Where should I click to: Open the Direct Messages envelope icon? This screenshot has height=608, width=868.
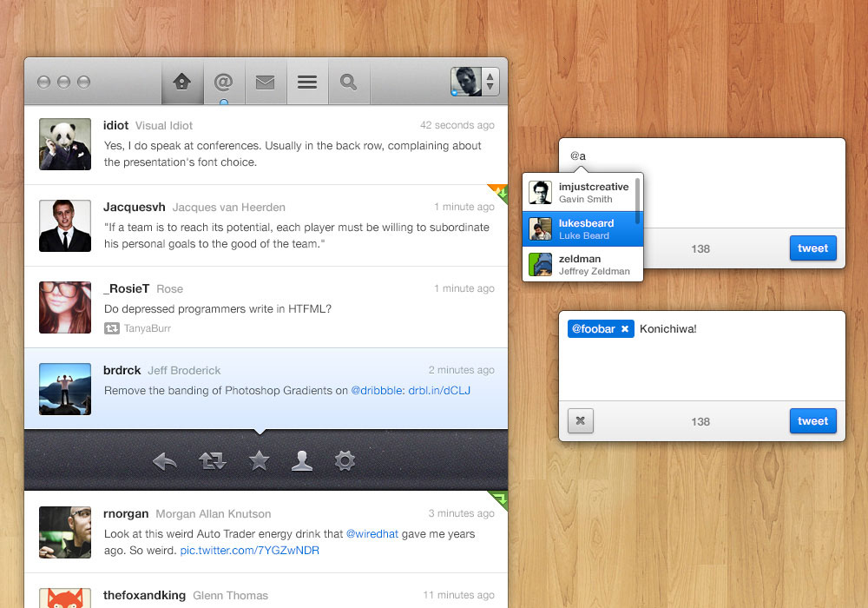(265, 83)
